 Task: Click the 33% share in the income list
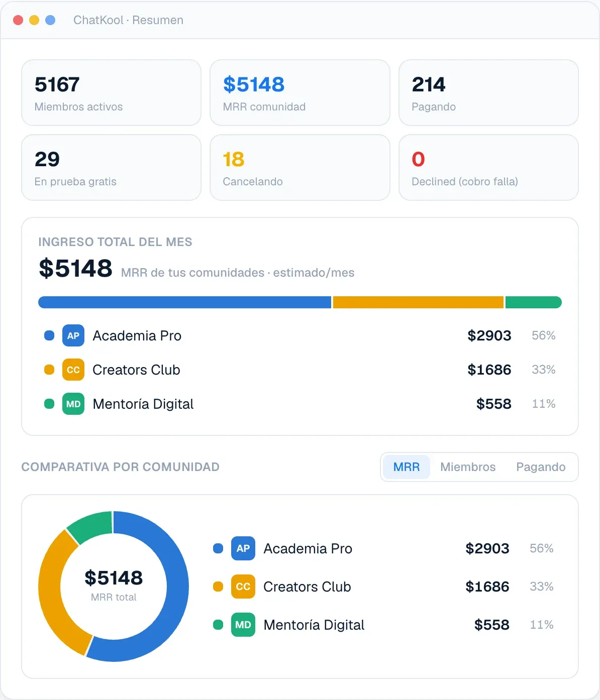click(x=544, y=370)
